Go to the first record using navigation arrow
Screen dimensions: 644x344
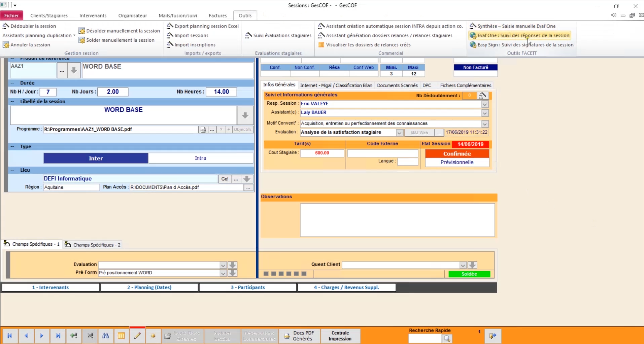10,336
